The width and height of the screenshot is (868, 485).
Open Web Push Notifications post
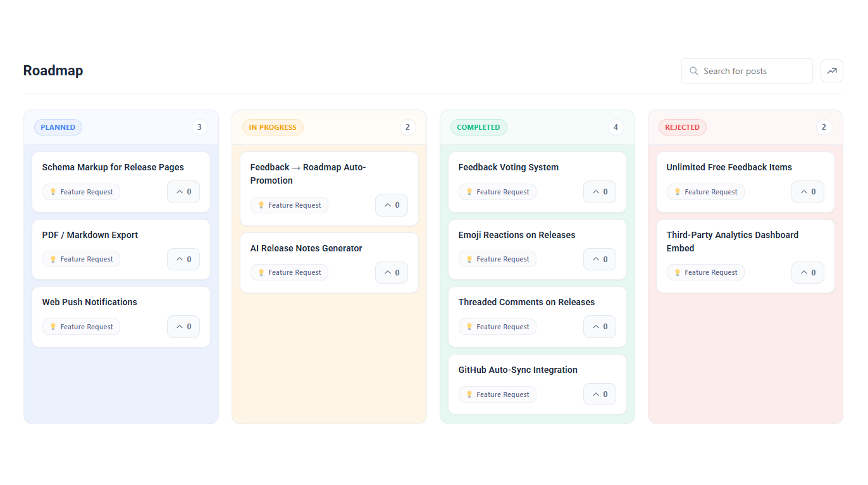click(x=90, y=302)
